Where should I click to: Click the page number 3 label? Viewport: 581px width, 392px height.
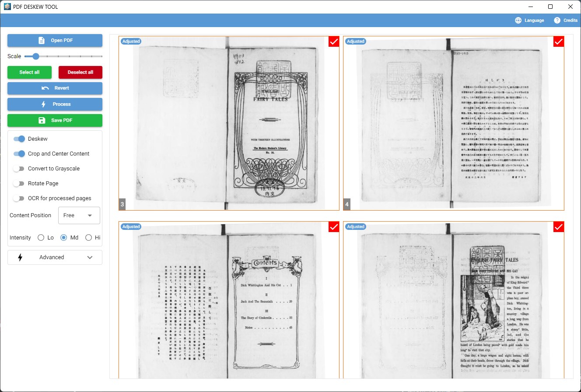pyautogui.click(x=122, y=204)
